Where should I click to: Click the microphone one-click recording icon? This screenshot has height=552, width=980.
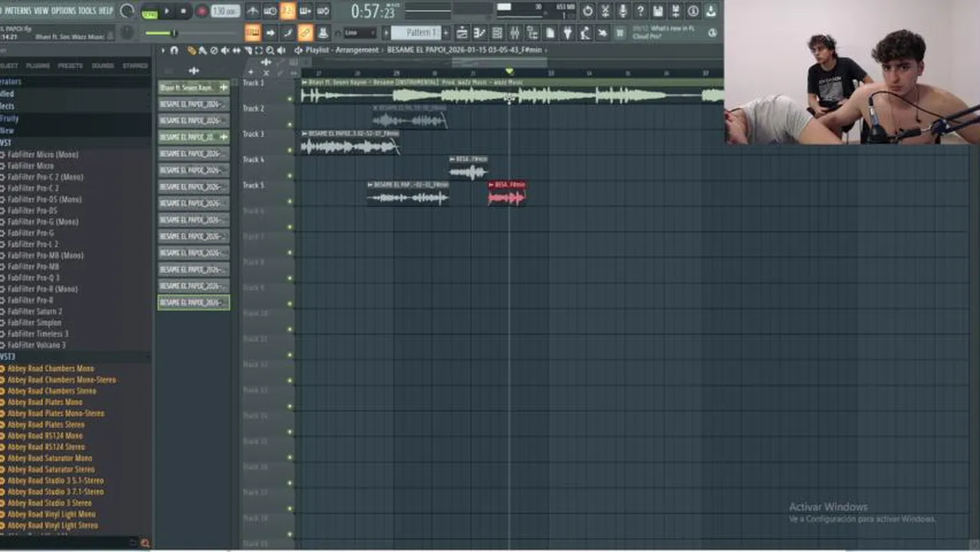click(x=623, y=11)
